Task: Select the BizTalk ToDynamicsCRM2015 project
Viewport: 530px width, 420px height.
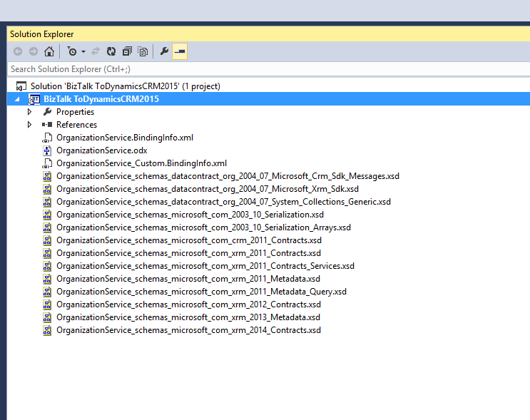Action: pos(101,99)
